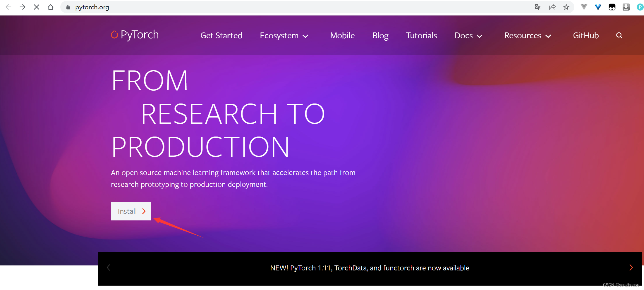The image size is (644, 290).
Task: Expand the Ecosystem dropdown menu
Action: (284, 36)
